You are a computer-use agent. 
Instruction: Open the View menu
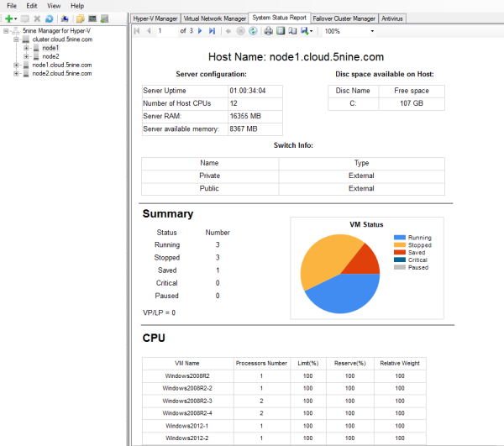pyautogui.click(x=54, y=6)
